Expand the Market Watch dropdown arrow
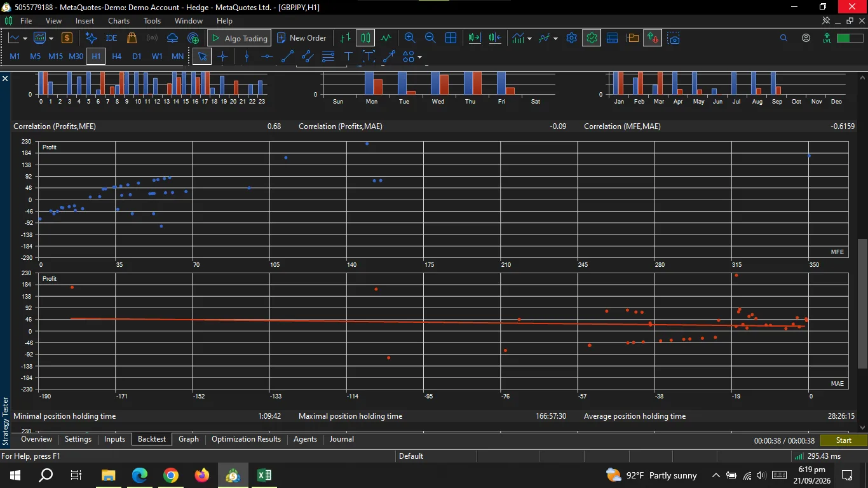The height and width of the screenshot is (488, 868). [51, 39]
